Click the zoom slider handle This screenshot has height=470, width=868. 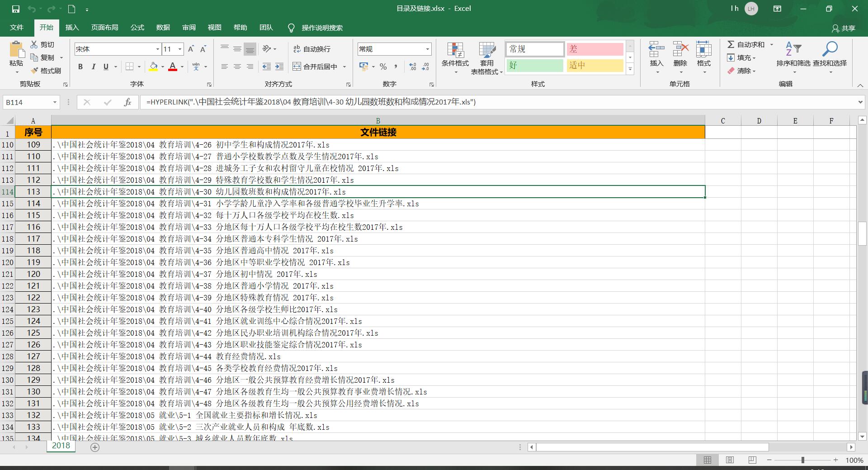803,460
